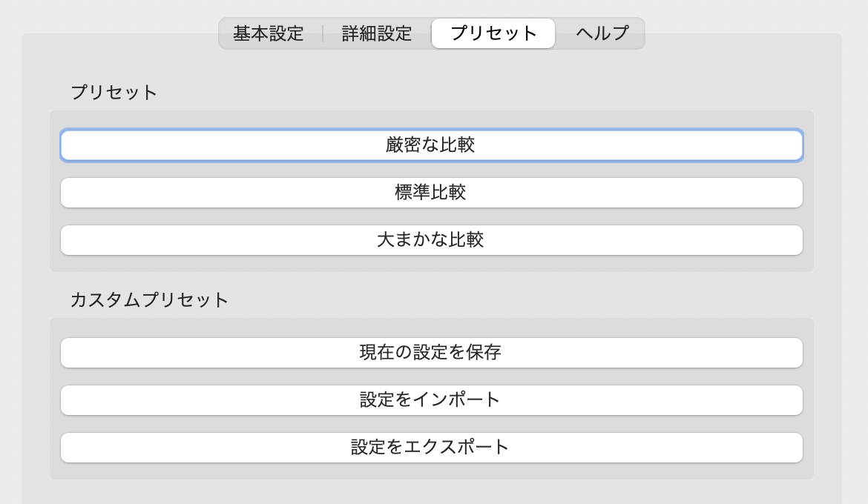Select the プリセット tab
The image size is (868, 504).
pyautogui.click(x=493, y=33)
